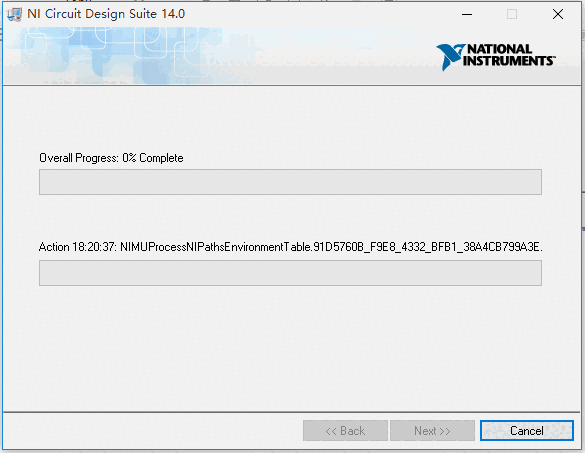Click the installer icon in title bar
The image size is (585, 453).
tap(15, 14)
